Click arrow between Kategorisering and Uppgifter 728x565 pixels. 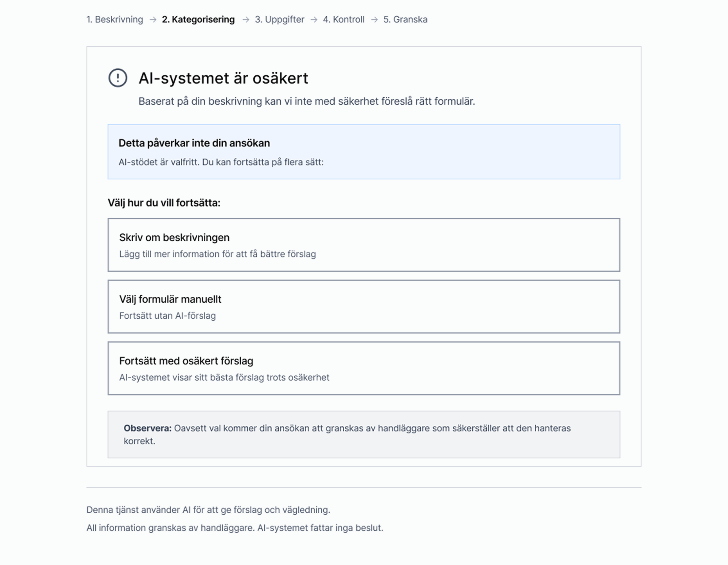[246, 20]
